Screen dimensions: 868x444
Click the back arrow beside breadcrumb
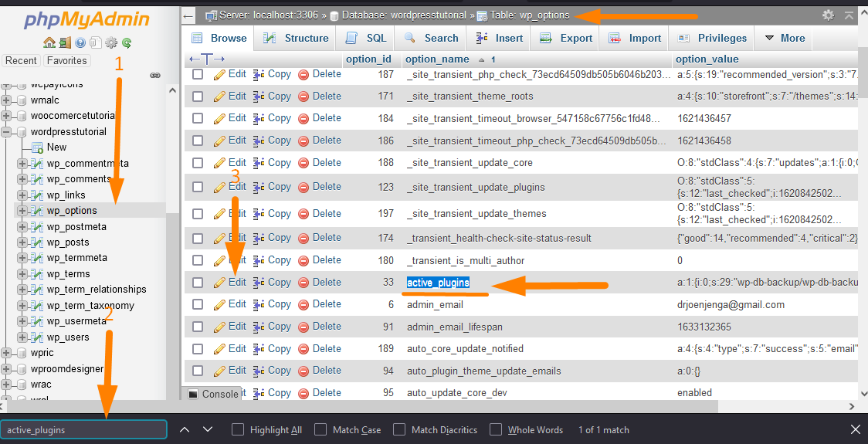coord(188,16)
